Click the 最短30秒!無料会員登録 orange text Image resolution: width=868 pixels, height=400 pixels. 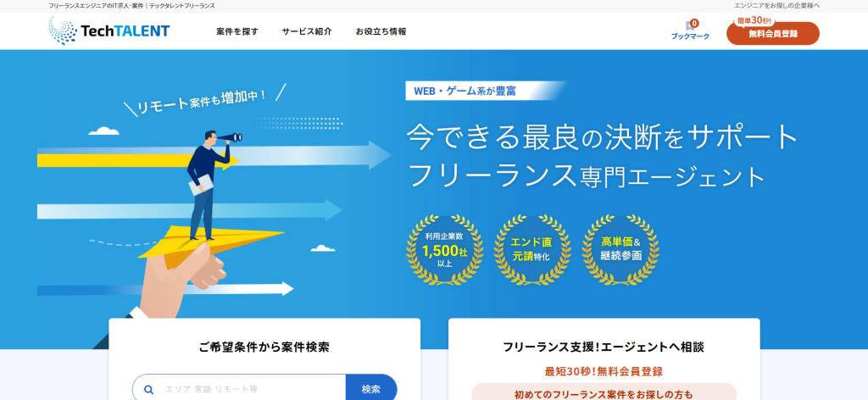click(x=604, y=371)
